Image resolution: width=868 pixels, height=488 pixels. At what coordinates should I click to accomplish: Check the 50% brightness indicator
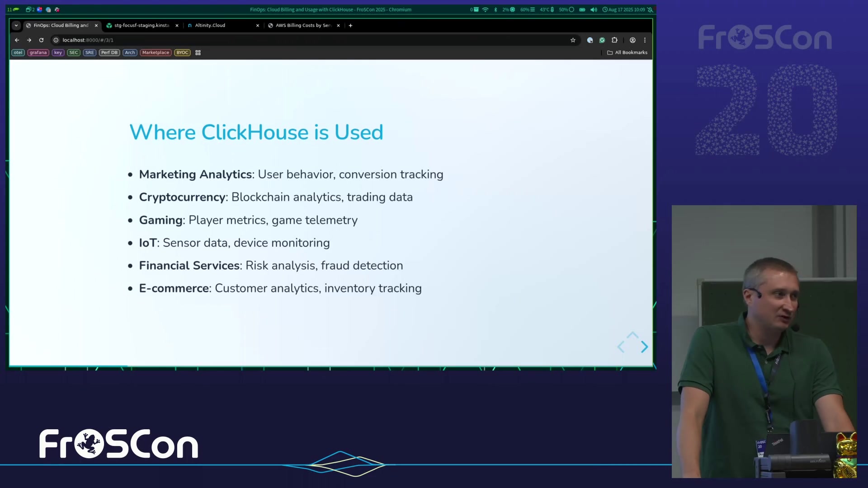click(566, 9)
